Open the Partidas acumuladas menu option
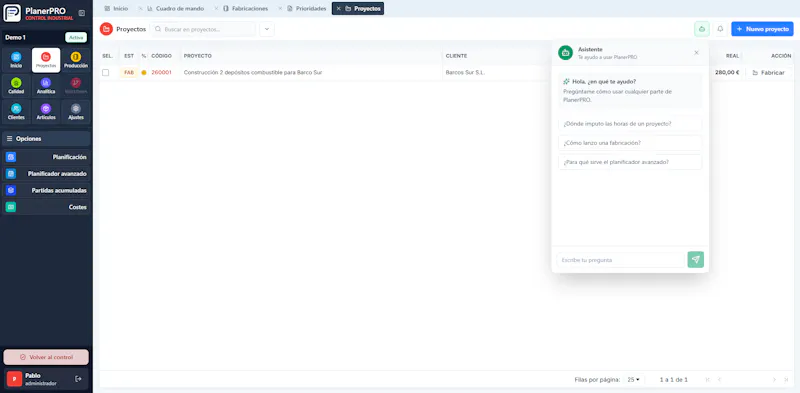This screenshot has width=800, height=393. pos(46,190)
